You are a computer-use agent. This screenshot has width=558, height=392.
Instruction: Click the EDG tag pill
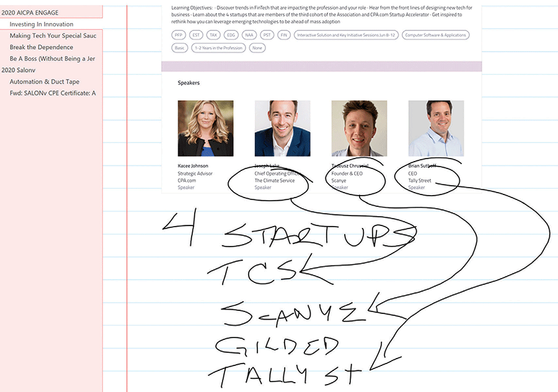[x=231, y=35]
